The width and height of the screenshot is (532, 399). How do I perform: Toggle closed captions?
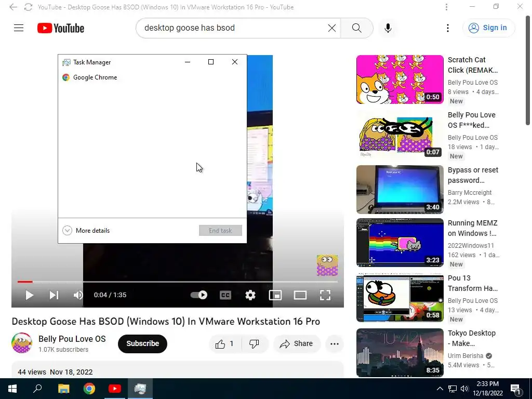tap(225, 295)
